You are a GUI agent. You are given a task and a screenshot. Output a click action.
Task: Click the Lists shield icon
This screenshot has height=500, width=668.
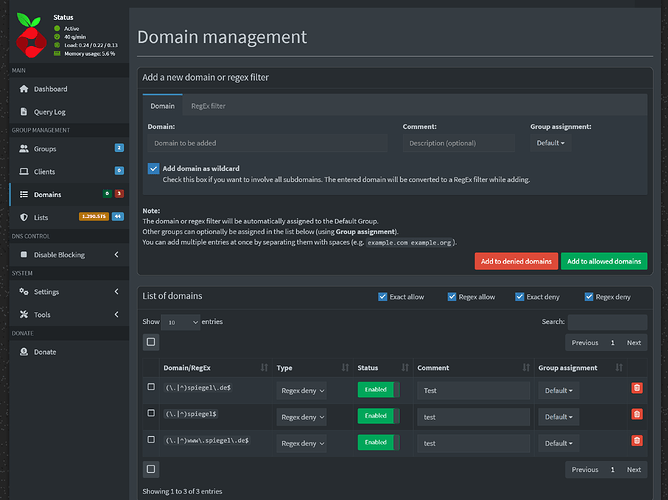tap(25, 216)
